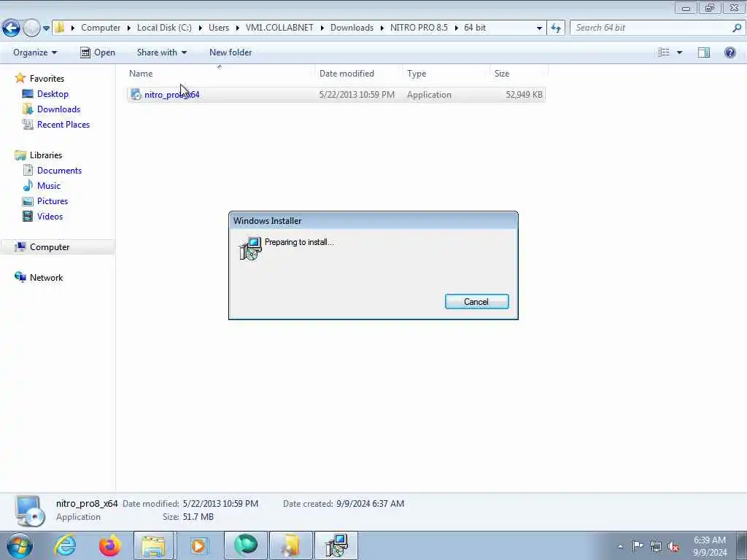This screenshot has height=560, width=747.
Task: Click Computer in the address breadcrumb
Action: click(101, 28)
